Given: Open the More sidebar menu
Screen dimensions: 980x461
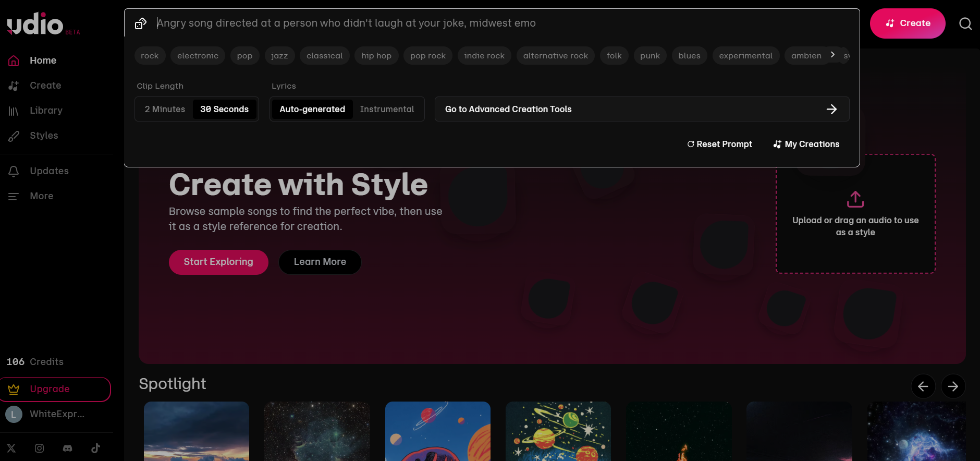Looking at the screenshot, I should tap(42, 196).
